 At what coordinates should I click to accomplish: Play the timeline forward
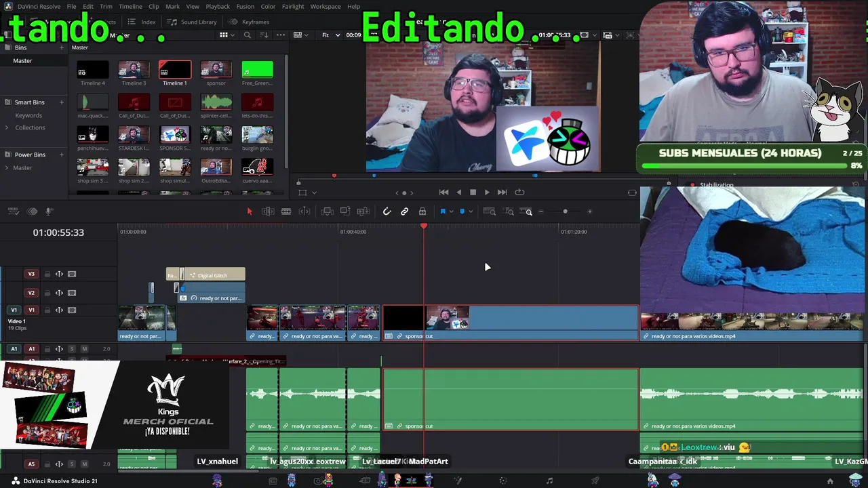click(487, 192)
